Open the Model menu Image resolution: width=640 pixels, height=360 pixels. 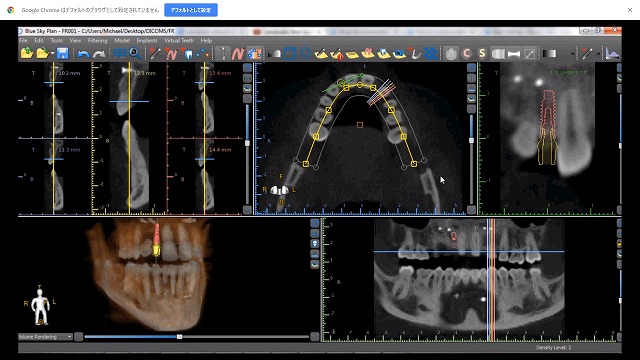[x=122, y=40]
